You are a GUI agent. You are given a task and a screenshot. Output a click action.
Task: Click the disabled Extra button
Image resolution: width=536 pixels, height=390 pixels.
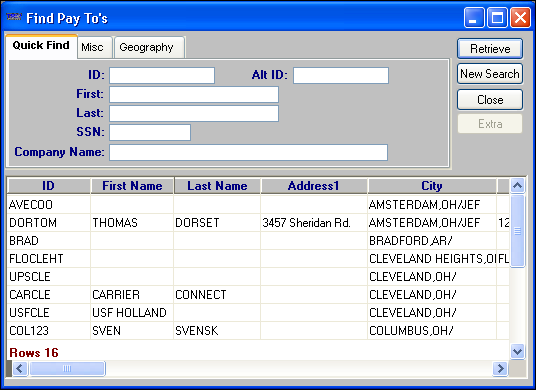pyautogui.click(x=490, y=124)
